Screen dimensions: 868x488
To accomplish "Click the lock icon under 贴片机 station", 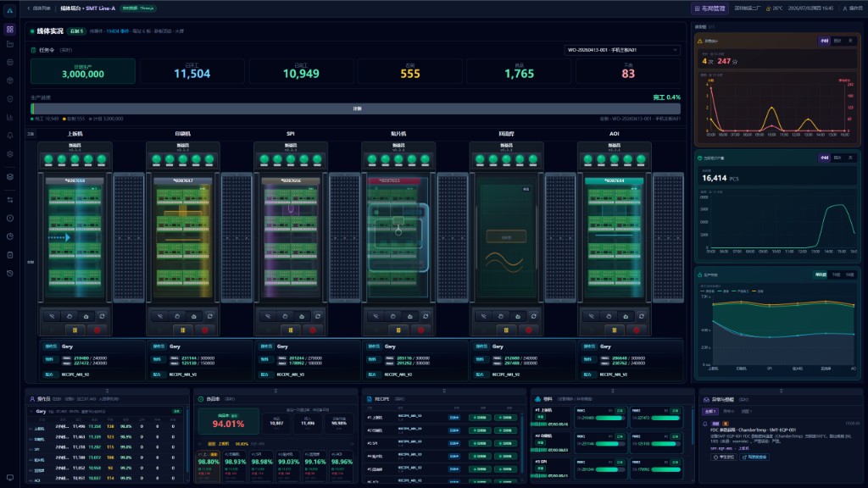I will click(x=409, y=317).
